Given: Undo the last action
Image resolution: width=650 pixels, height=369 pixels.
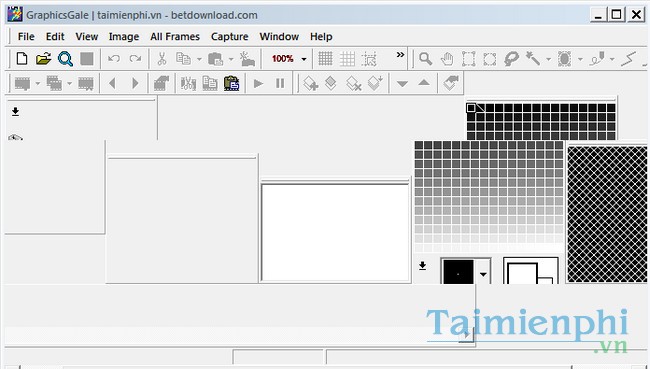Looking at the screenshot, I should (114, 59).
